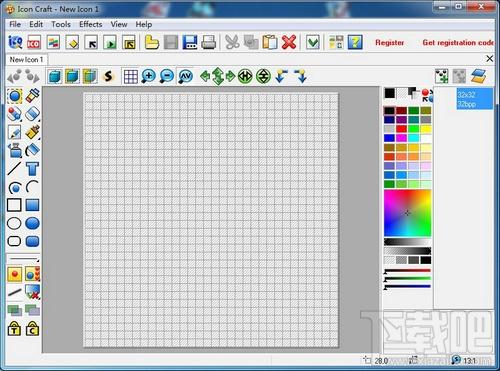Pick the red color swatch
The height and width of the screenshot is (371, 500).
coord(401,129)
